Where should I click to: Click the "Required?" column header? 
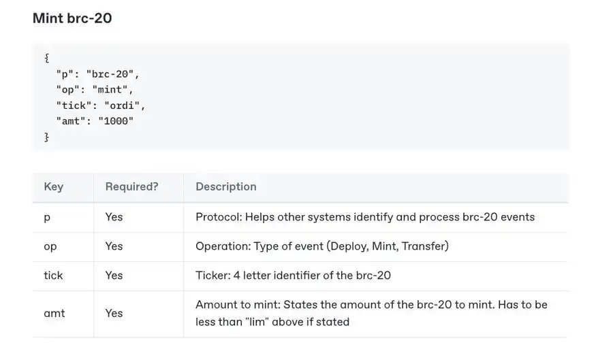pyautogui.click(x=131, y=186)
